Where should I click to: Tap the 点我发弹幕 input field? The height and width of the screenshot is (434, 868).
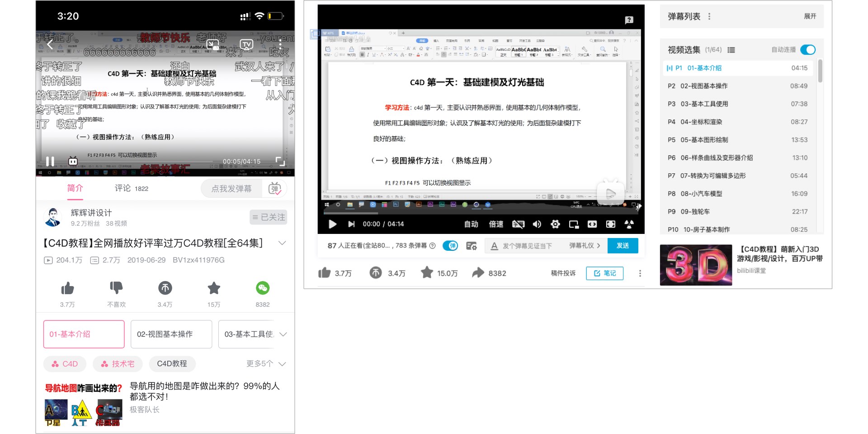pos(231,189)
